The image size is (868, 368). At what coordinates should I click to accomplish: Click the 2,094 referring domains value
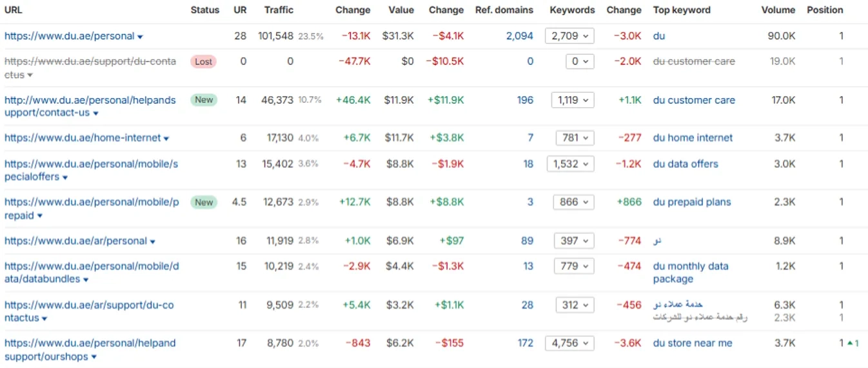(520, 36)
